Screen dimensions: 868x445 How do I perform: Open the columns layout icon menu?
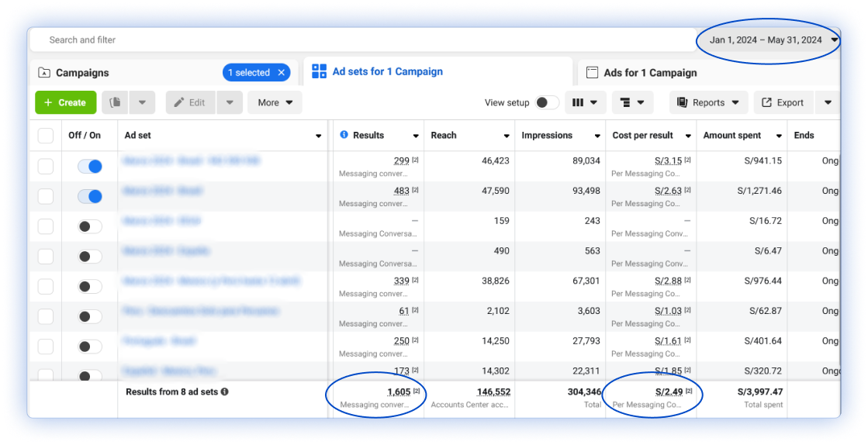(585, 102)
